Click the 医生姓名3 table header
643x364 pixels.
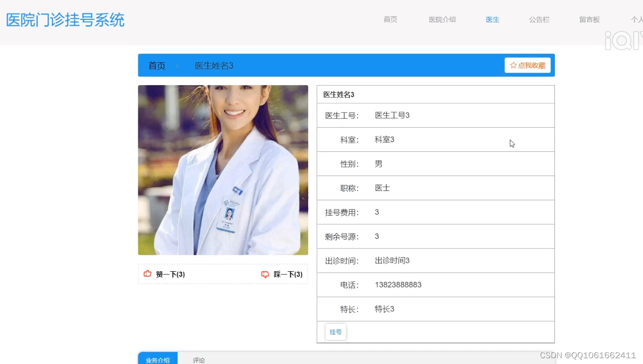339,95
